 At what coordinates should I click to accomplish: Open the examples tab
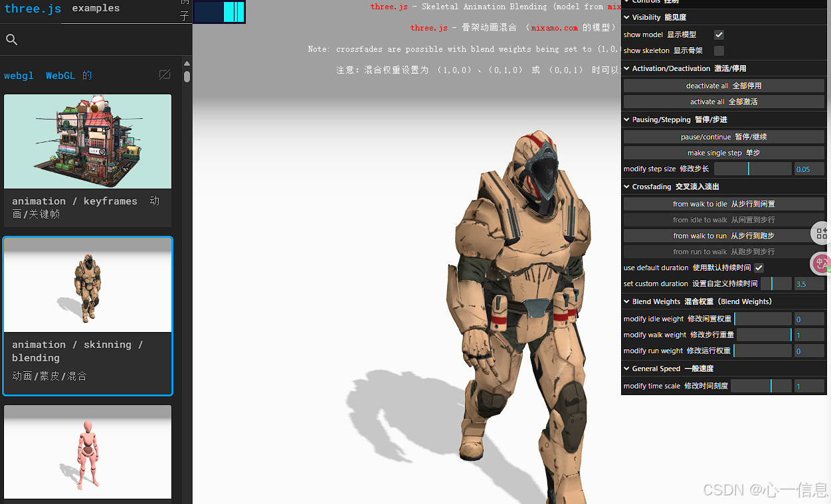96,9
